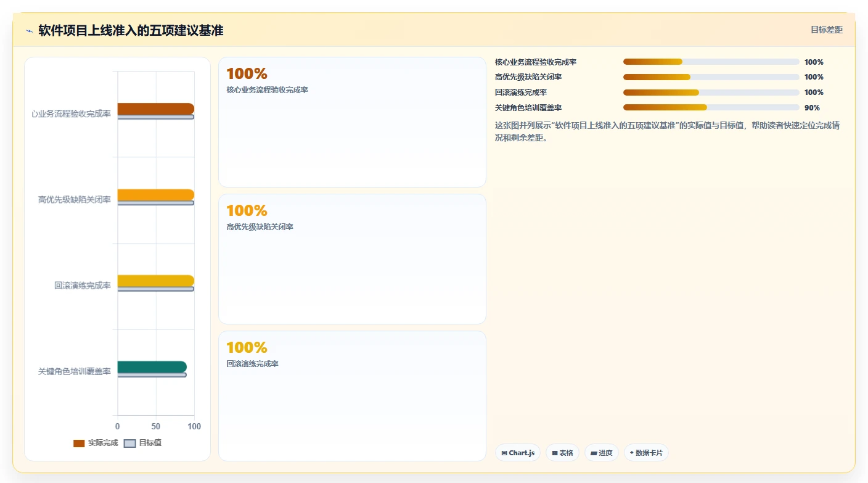Open the 回滚演练完成率 100% data card
This screenshot has width=868, height=483.
(352, 396)
